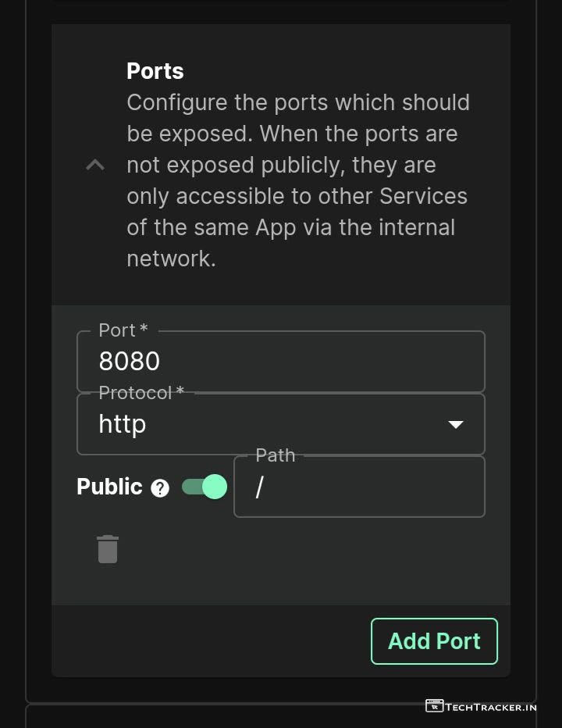
Task: Click the Ports description paragraph
Action: 298,180
